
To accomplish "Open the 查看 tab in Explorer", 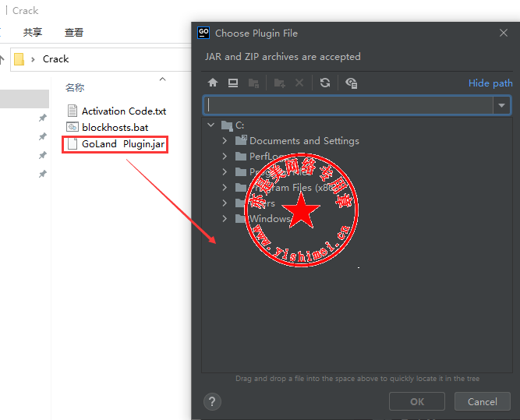I will click(x=73, y=32).
